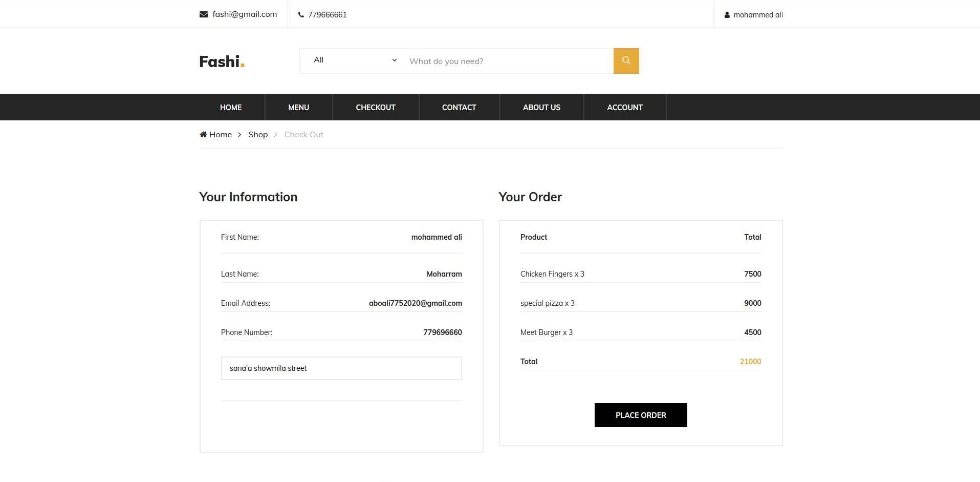Click the address field with sana'a showmila street
This screenshot has width=980, height=482.
click(x=341, y=368)
